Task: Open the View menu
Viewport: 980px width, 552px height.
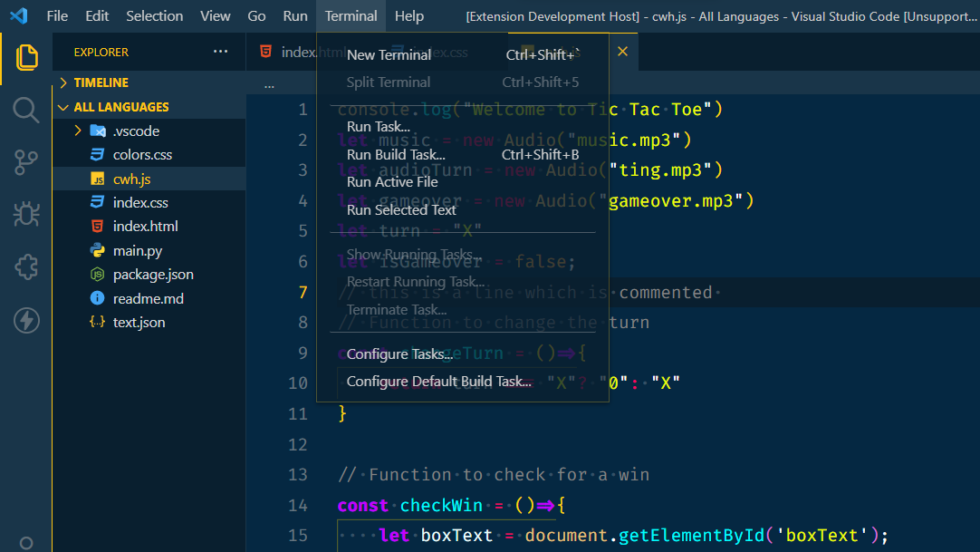Action: 215,16
